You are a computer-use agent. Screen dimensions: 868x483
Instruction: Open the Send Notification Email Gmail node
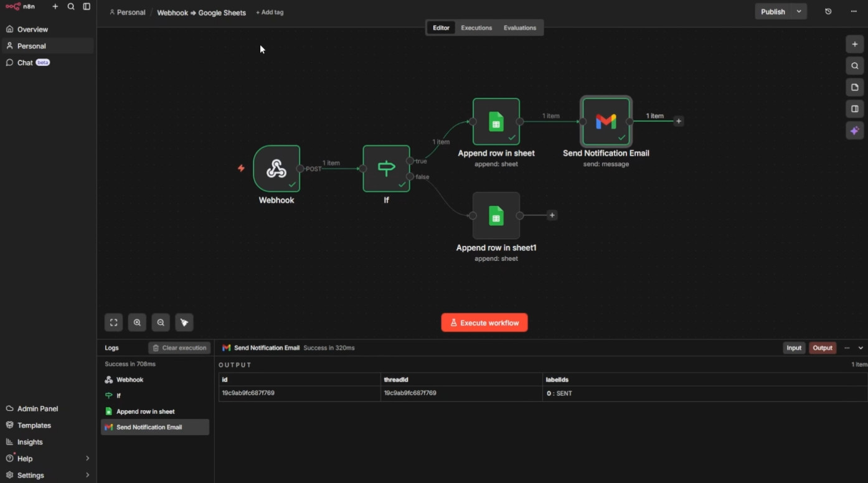(606, 121)
